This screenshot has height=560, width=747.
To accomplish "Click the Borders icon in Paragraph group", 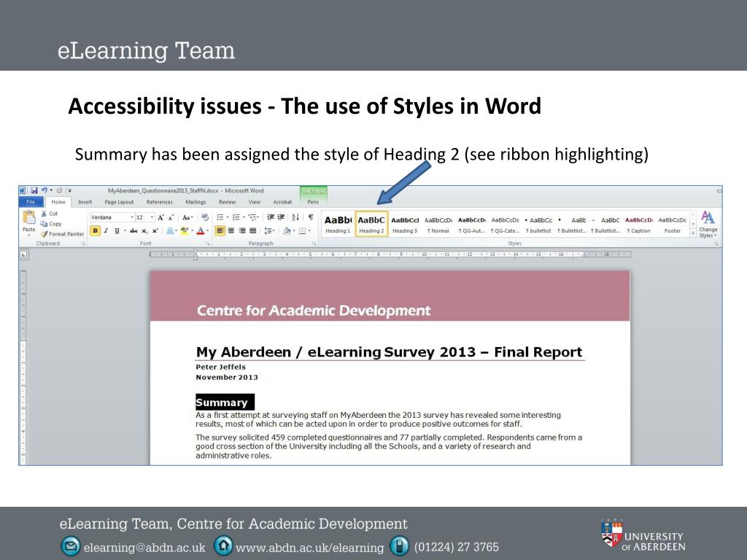I will click(x=302, y=231).
